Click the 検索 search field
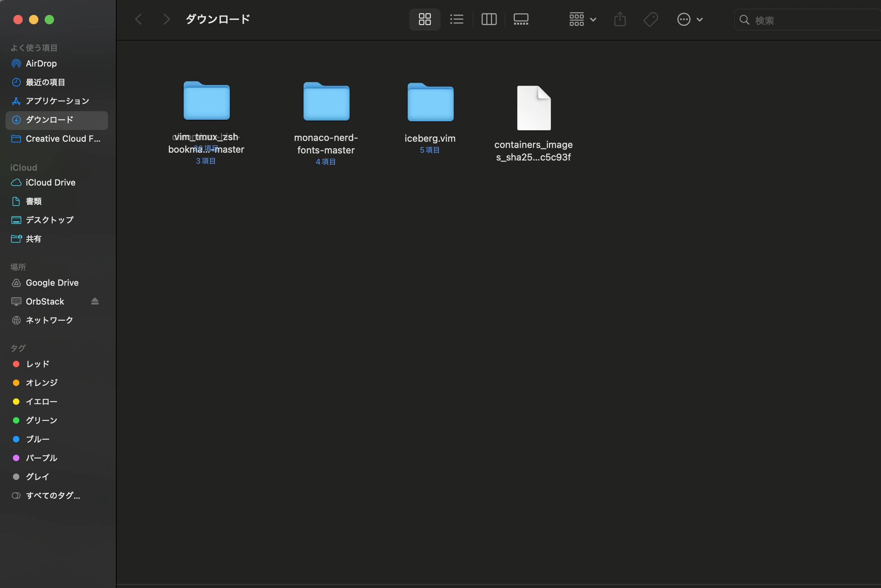 (x=807, y=20)
